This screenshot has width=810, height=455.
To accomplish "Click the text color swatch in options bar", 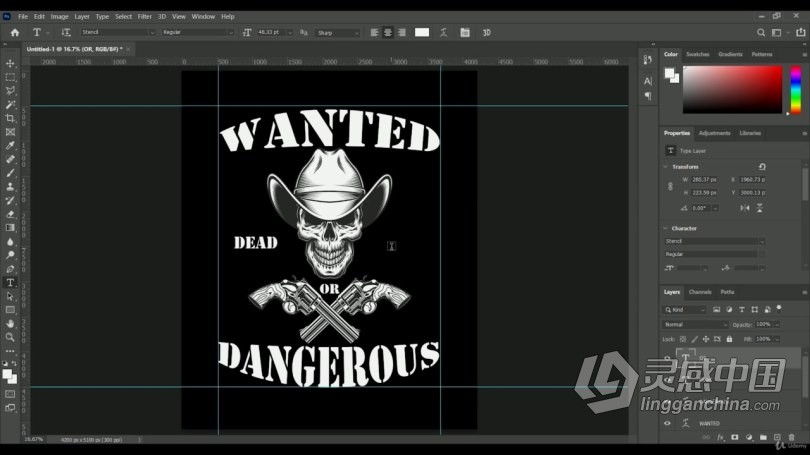I will pos(422,33).
